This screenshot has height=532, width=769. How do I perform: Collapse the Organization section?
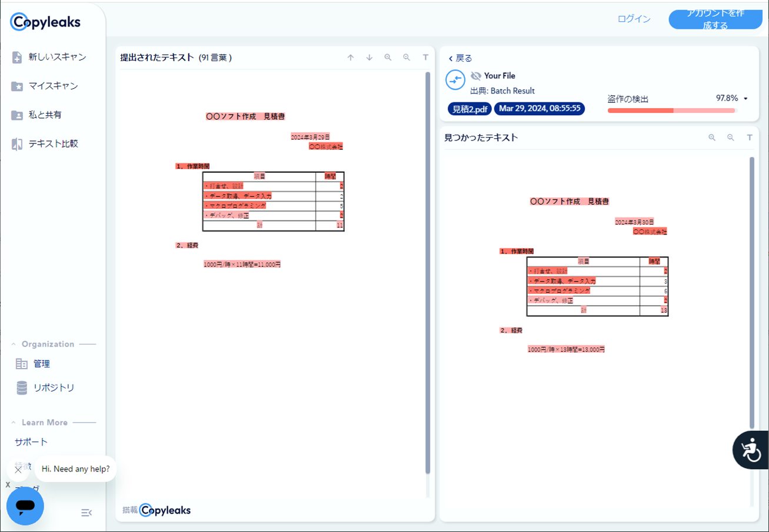[x=14, y=344]
